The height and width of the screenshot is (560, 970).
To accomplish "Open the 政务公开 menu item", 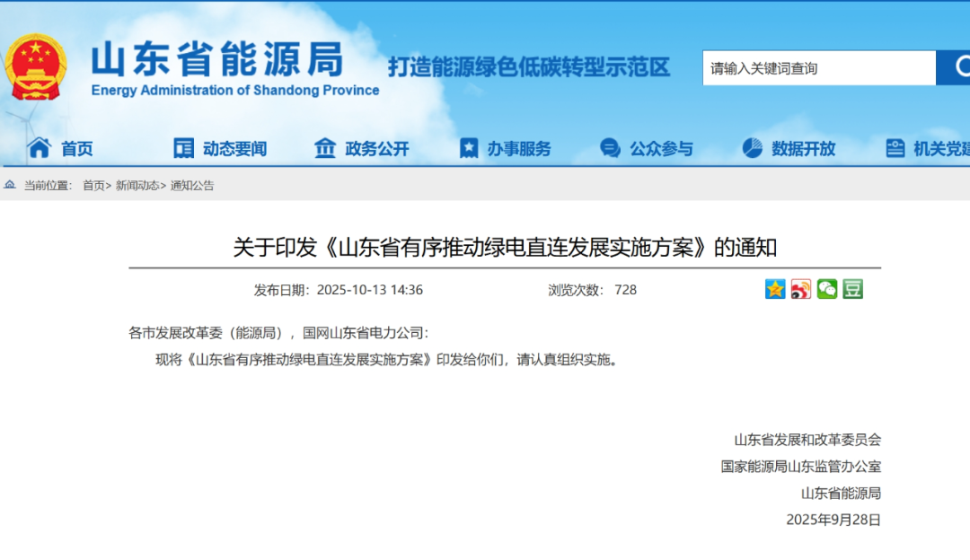I will click(377, 149).
